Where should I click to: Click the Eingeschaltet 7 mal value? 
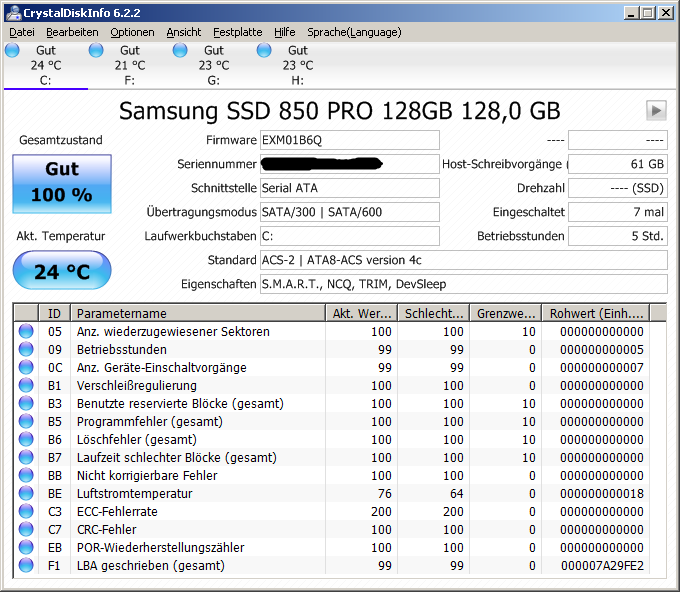coord(618,212)
